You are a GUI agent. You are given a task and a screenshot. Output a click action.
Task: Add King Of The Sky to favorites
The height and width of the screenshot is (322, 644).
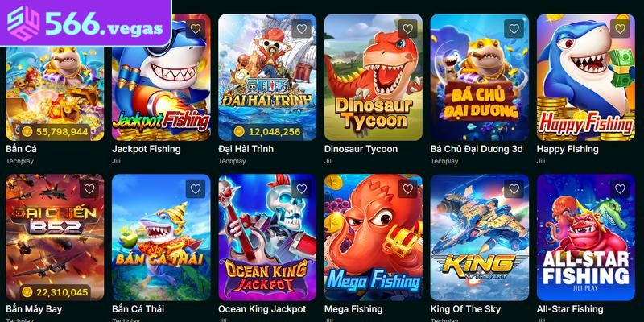514,189
